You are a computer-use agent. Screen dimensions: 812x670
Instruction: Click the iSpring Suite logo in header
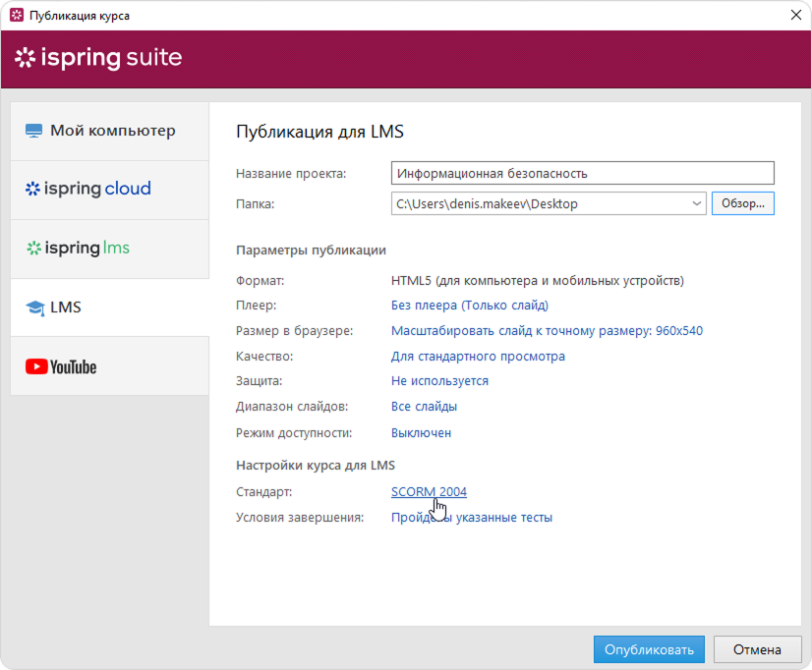tap(98, 57)
